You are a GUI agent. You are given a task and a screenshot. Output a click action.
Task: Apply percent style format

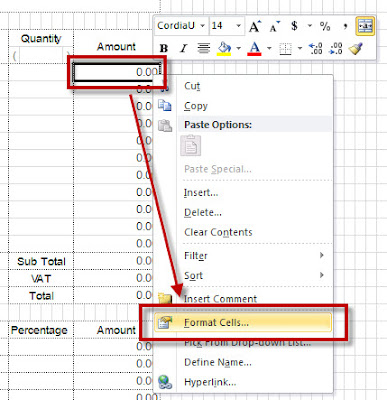[x=325, y=26]
